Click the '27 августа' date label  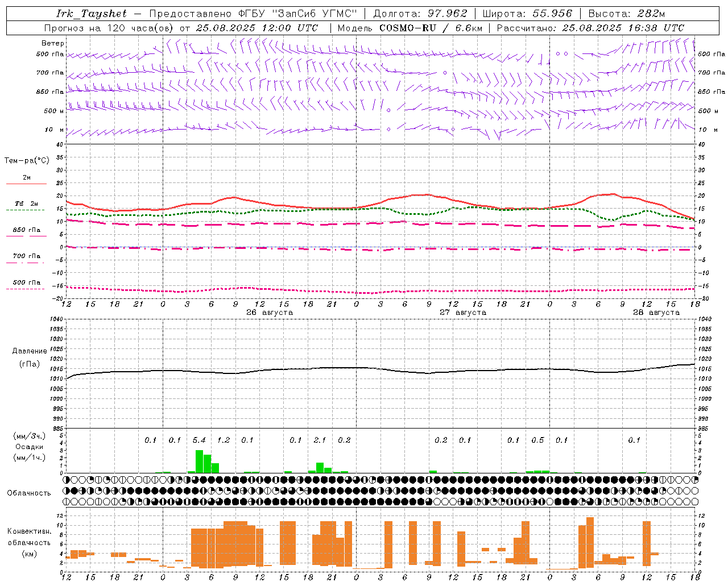(x=463, y=313)
